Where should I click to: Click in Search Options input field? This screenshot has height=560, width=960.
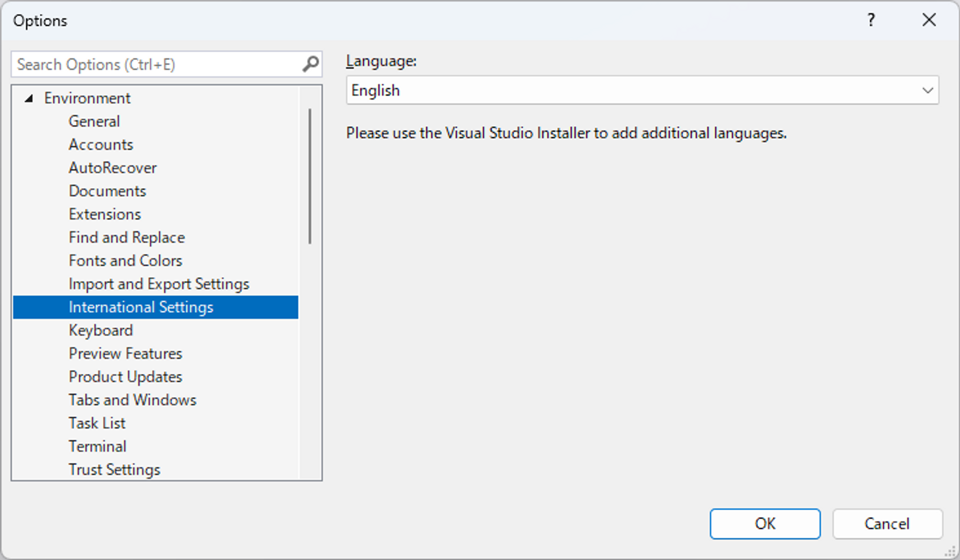154,64
